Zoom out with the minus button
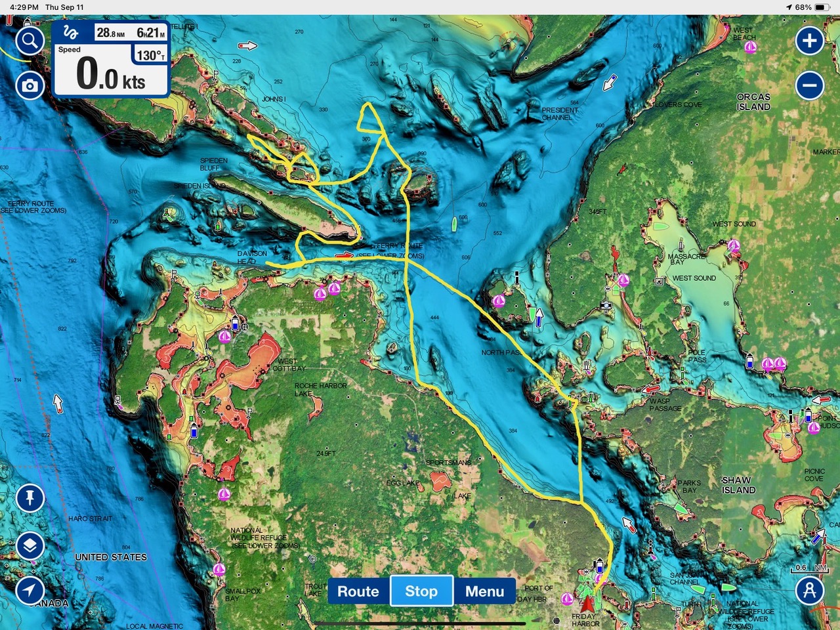The height and width of the screenshot is (630, 840). 809,85
